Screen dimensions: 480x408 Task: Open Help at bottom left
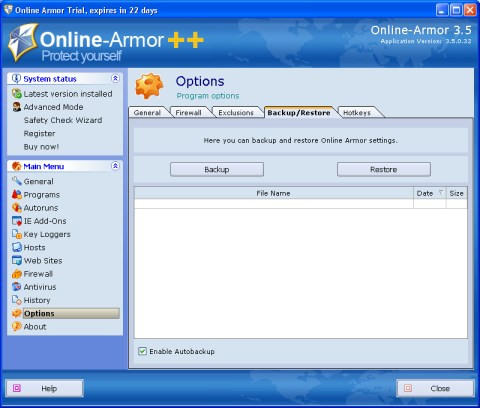coord(44,388)
